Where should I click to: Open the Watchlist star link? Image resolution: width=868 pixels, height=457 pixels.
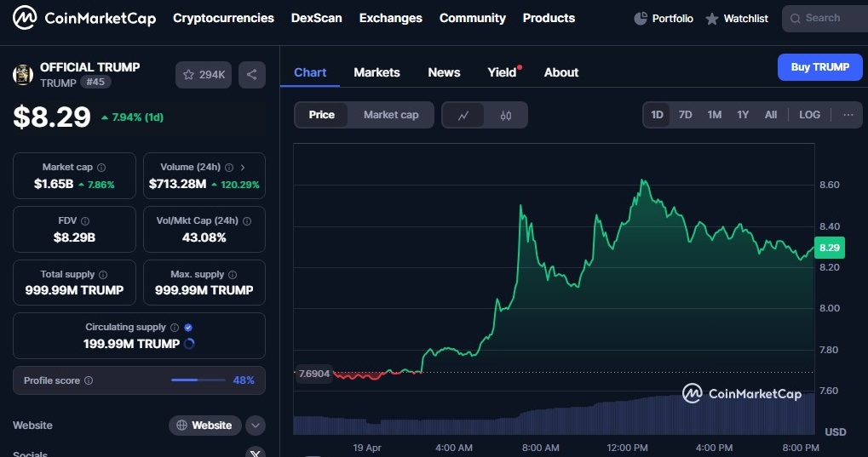(x=737, y=18)
